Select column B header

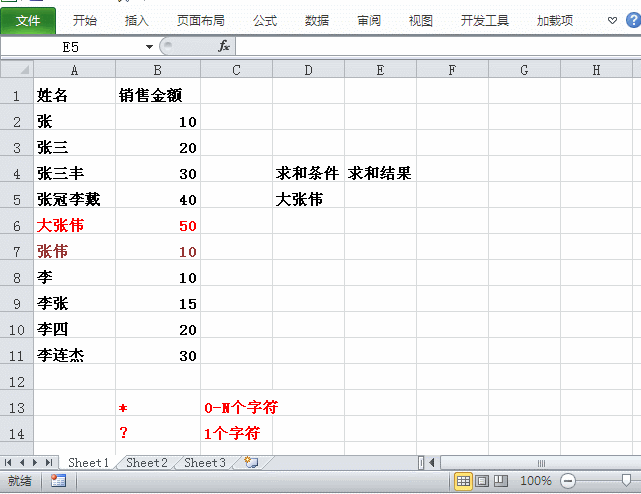pos(158,70)
